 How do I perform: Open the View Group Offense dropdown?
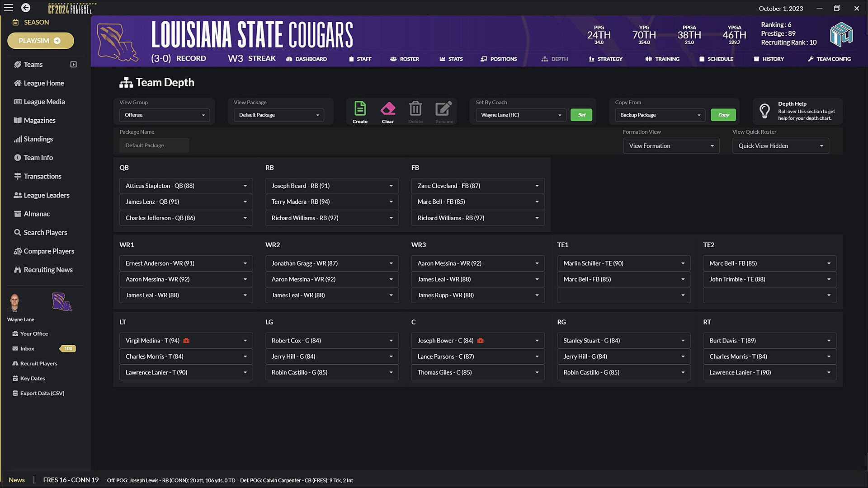(165, 115)
